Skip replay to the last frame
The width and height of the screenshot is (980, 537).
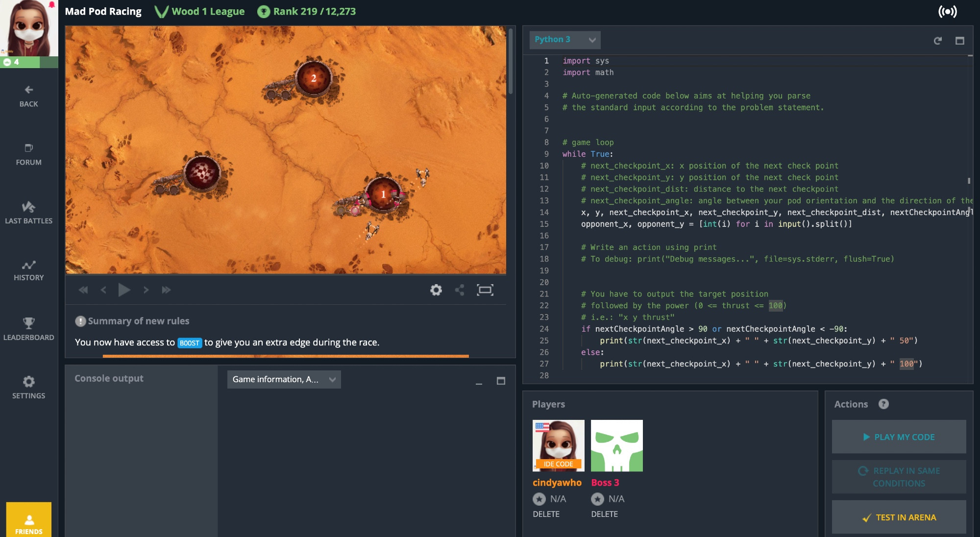point(166,290)
